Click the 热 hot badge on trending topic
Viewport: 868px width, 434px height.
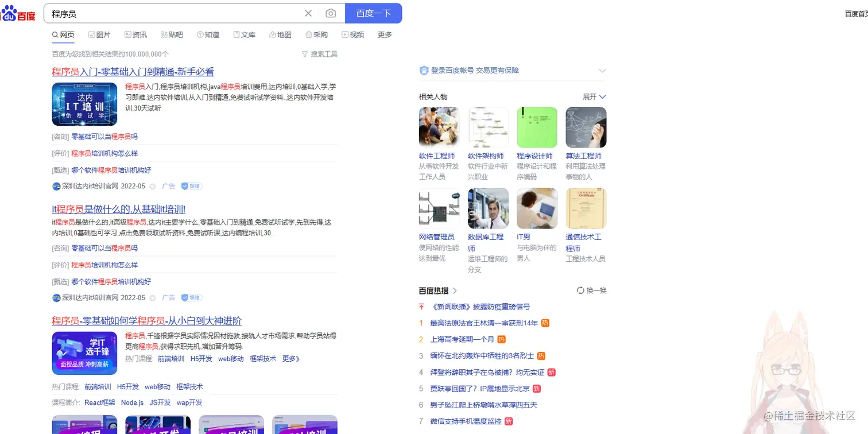point(544,323)
